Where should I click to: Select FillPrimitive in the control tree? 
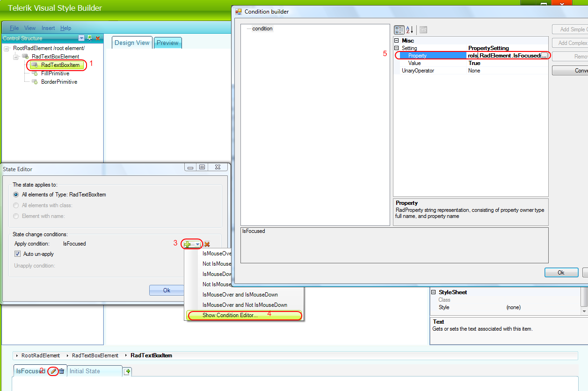55,73
